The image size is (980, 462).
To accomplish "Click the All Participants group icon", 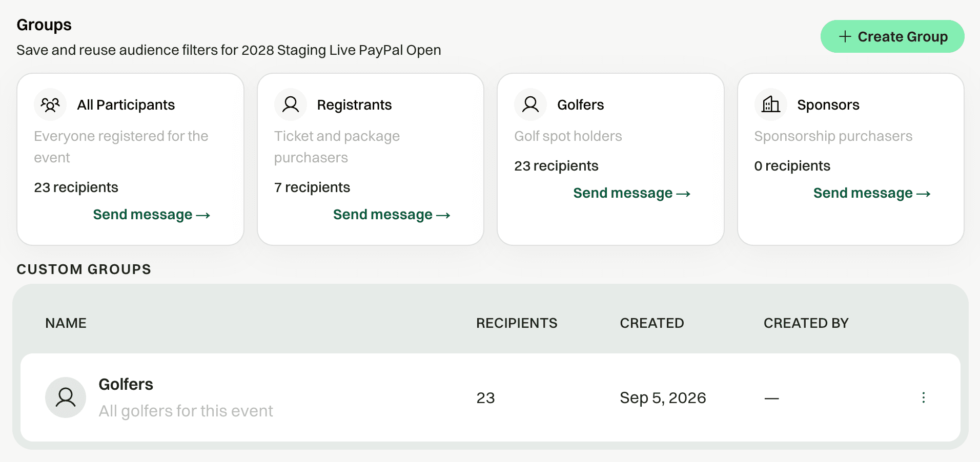I will (50, 104).
